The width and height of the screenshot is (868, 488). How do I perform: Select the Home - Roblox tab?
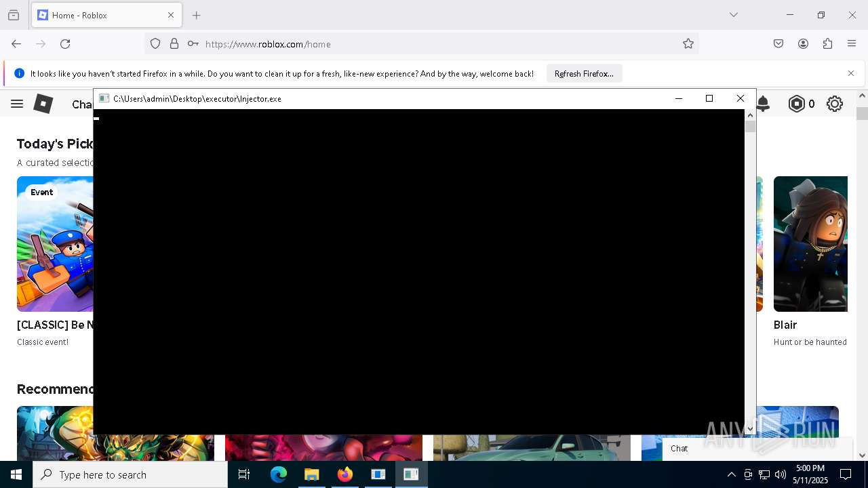point(106,15)
